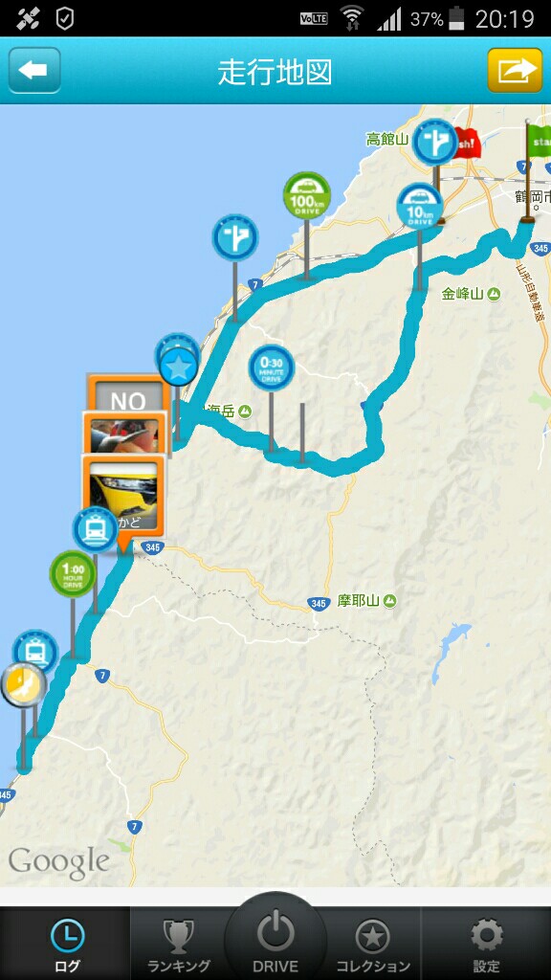Open the ログ tab

(x=67, y=944)
